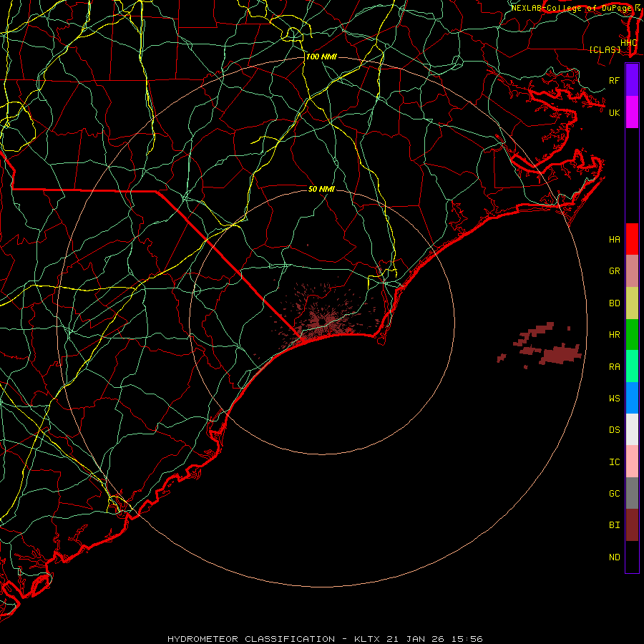Click the RF legend label
The width and height of the screenshot is (644, 644).
[x=614, y=80]
